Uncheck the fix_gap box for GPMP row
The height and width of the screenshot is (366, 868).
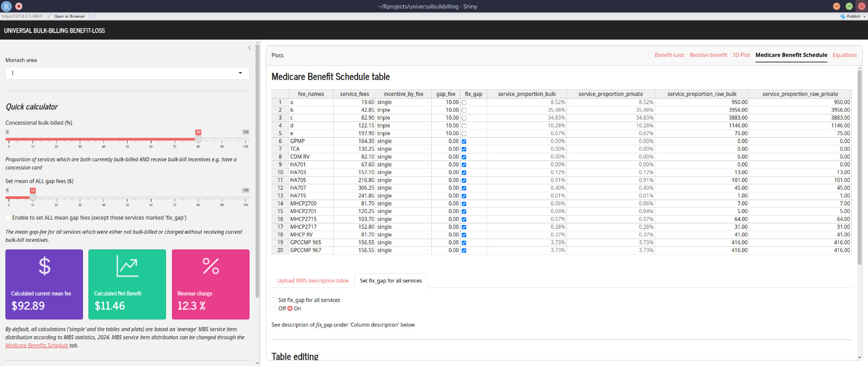point(464,142)
